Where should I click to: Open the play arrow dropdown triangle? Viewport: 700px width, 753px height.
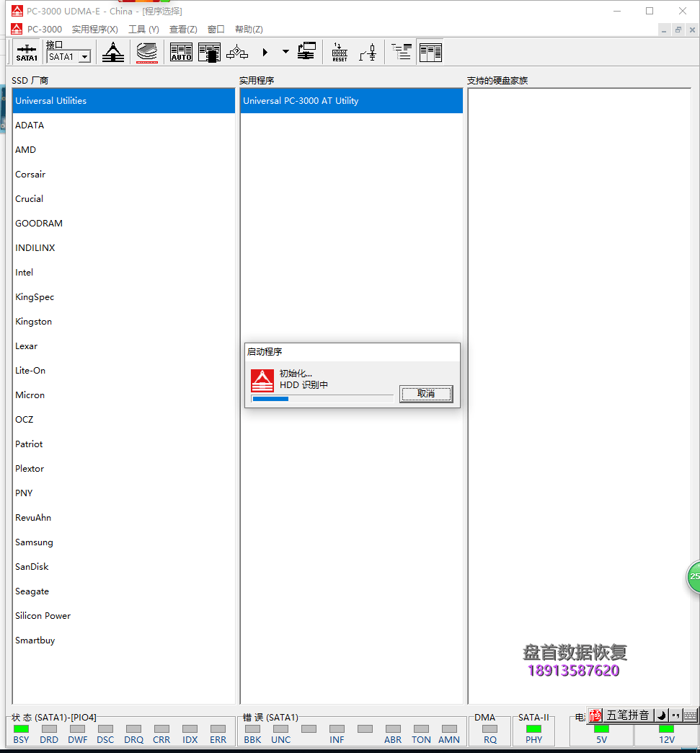click(285, 52)
